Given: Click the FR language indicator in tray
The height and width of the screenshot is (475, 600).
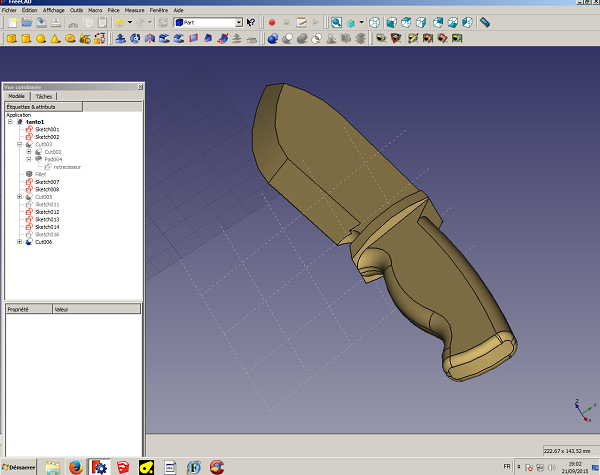Looking at the screenshot, I should click(x=507, y=467).
